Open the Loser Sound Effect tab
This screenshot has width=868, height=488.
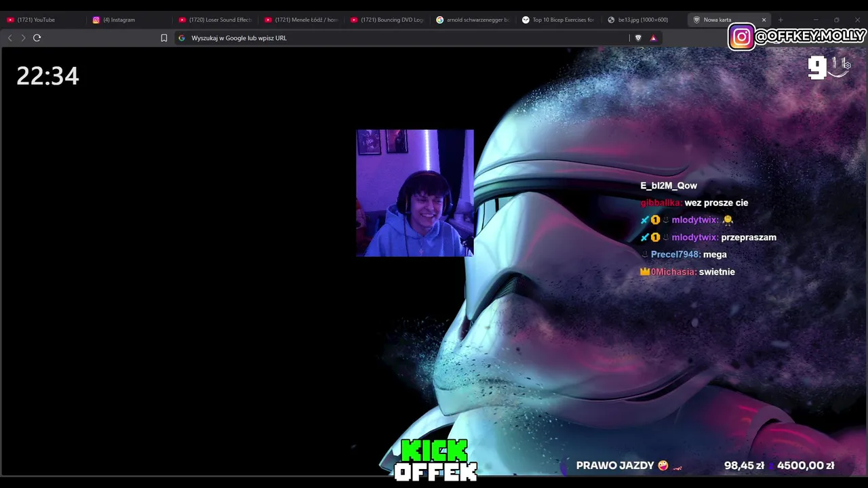215,20
